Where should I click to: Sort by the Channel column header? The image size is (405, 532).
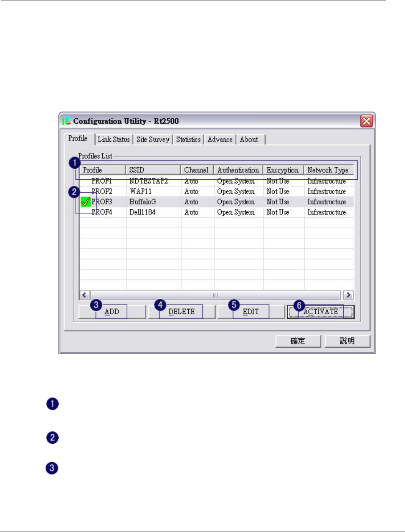197,170
